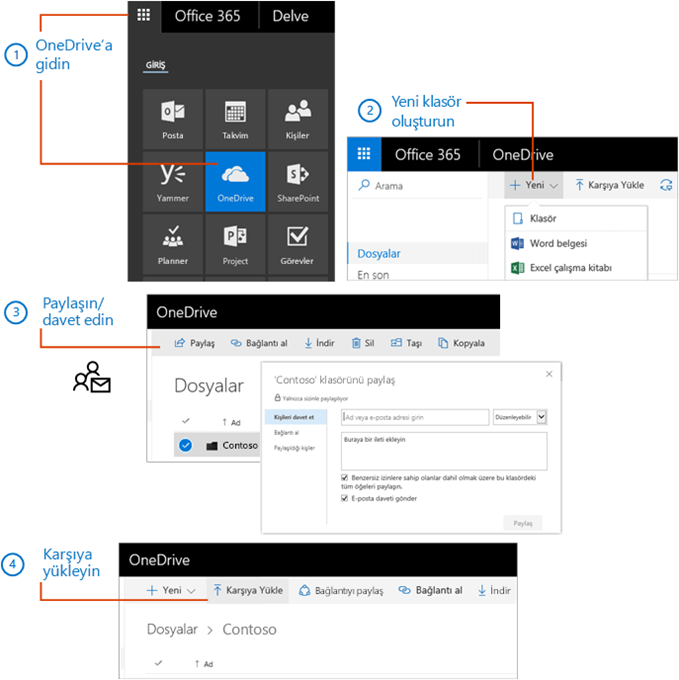
Task: Toggle select-all check in Dosyalar list header
Action: (x=186, y=421)
